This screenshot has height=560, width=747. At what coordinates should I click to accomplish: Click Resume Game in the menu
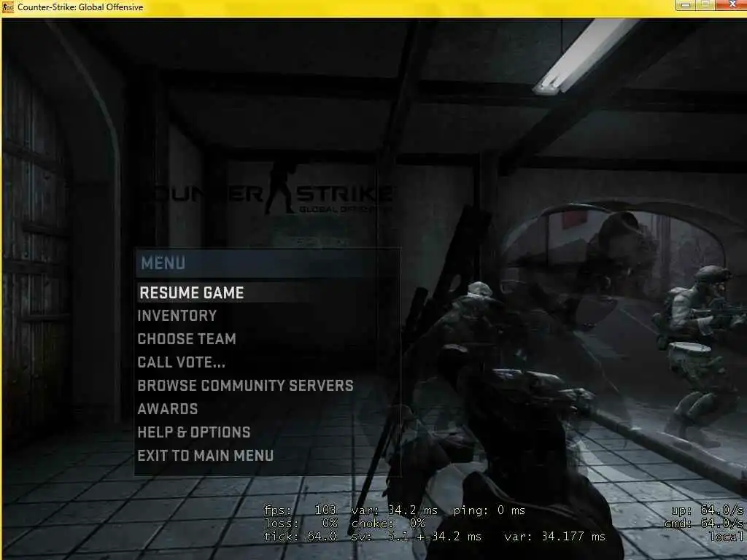pyautogui.click(x=192, y=292)
